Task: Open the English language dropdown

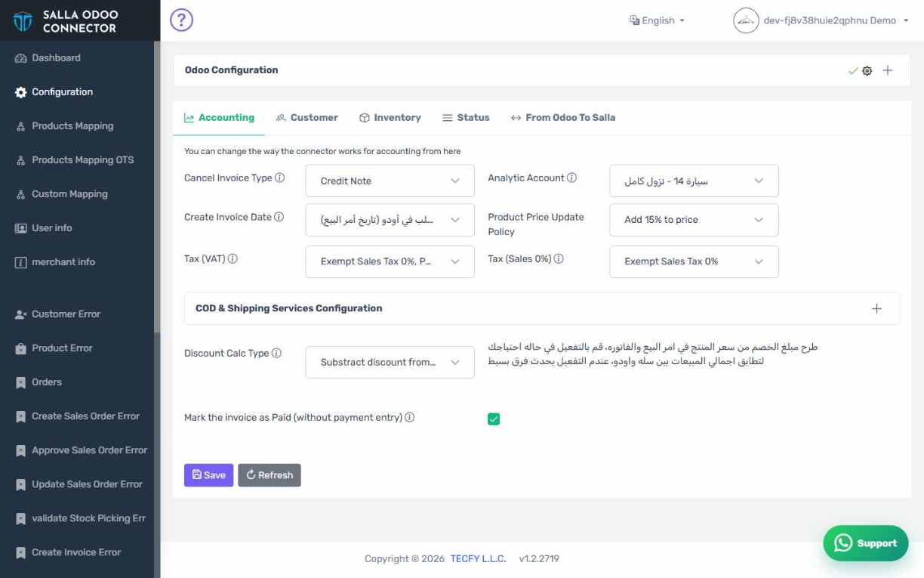Action: (657, 20)
